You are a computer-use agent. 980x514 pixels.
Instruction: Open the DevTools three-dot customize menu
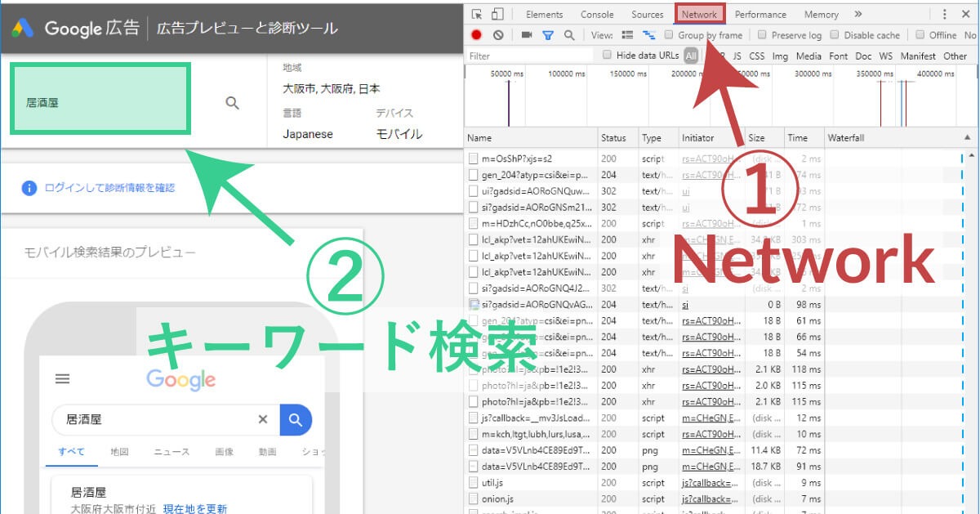[945, 14]
